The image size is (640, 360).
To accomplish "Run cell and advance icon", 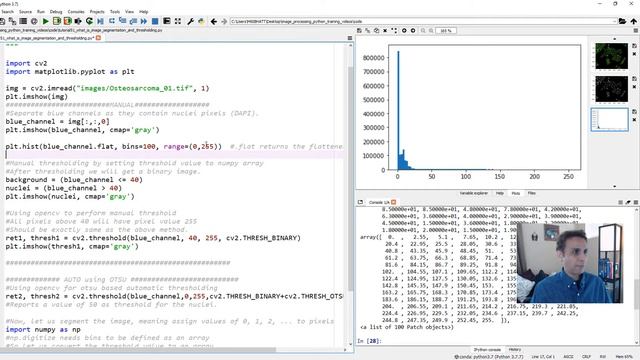I will (67, 21).
